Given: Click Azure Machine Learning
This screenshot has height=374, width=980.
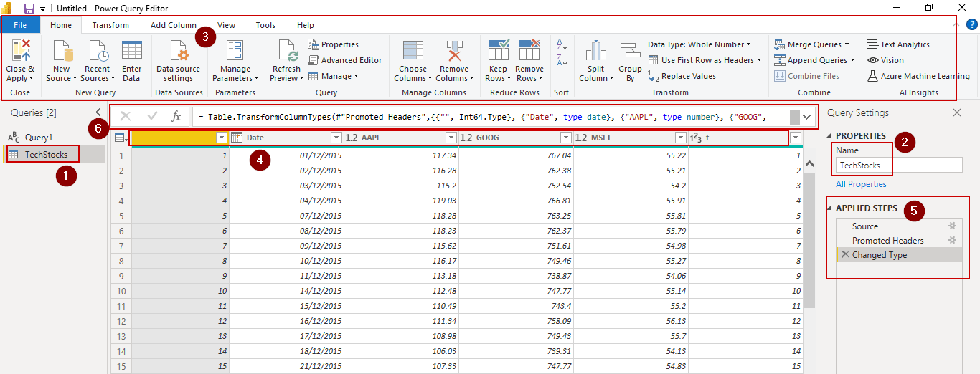Looking at the screenshot, I should coord(918,76).
